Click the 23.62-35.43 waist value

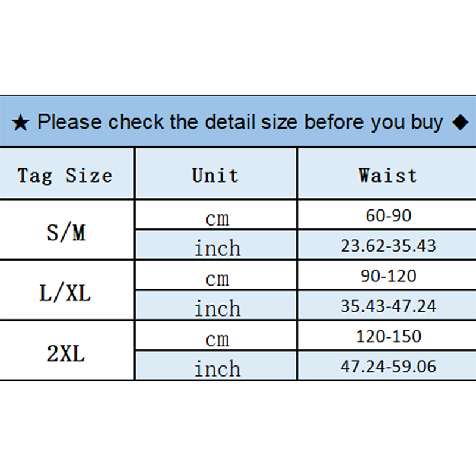(388, 246)
